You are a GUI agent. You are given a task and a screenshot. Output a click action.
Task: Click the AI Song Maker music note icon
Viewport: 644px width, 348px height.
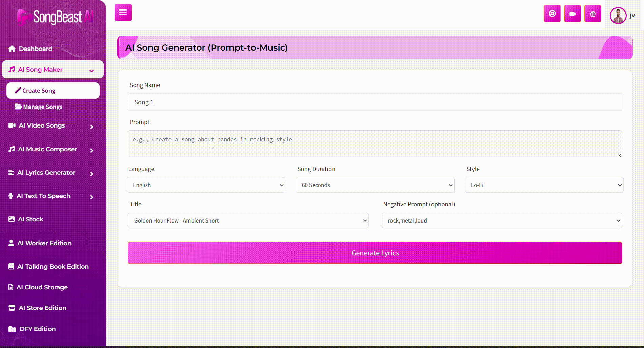tap(12, 69)
